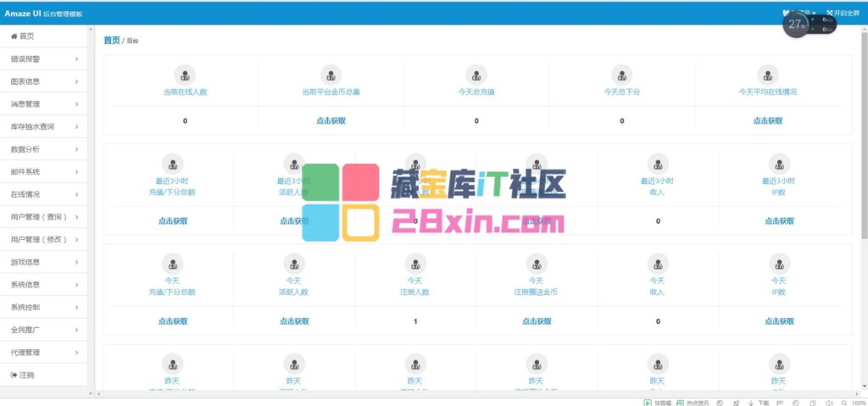Expand the 用户管理（修改） chevron
Viewport: 868px width, 406px height.
click(76, 240)
